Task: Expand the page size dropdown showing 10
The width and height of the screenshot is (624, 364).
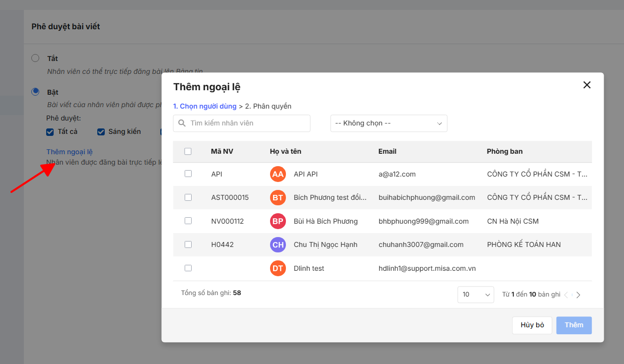Action: coord(476,295)
